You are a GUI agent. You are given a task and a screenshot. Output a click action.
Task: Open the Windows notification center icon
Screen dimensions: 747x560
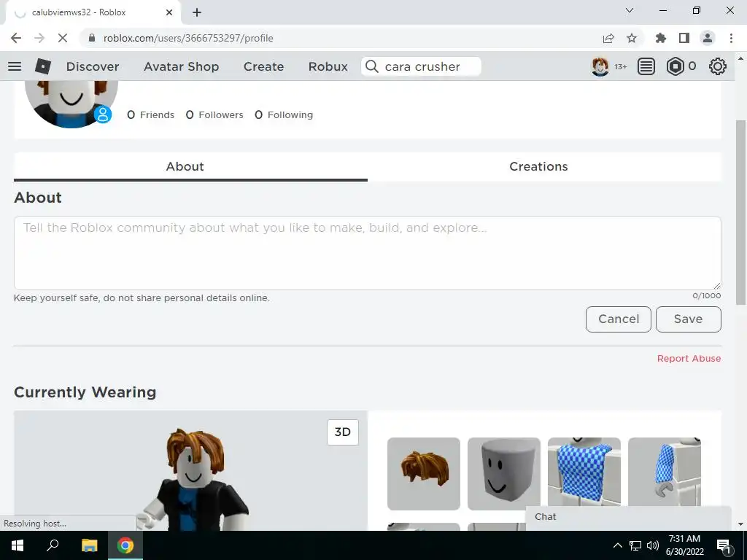724,545
